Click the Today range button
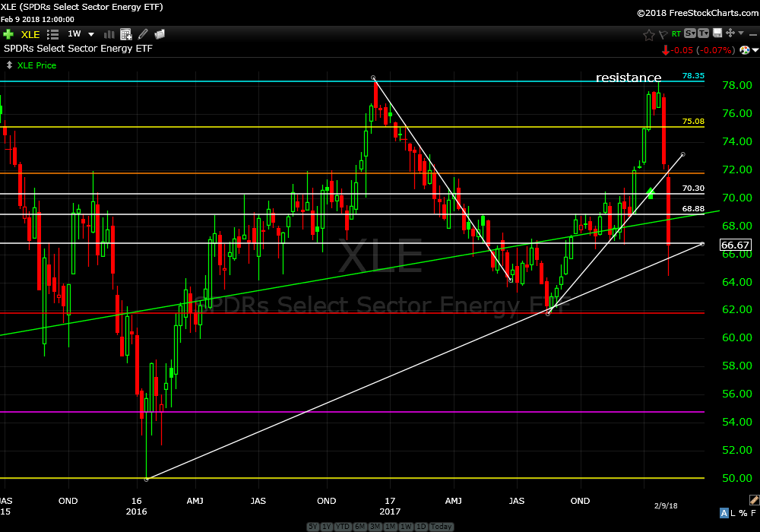Image resolution: width=760 pixels, height=532 pixels. [441, 527]
